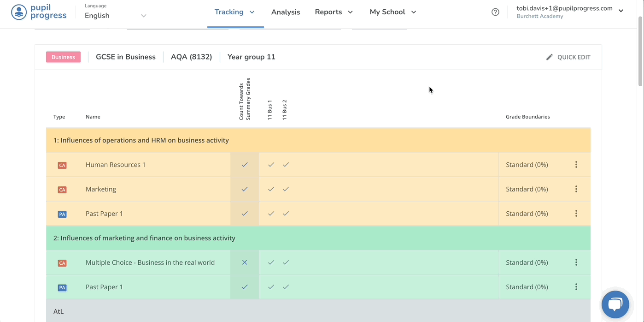
Task: Click the Quick Edit button
Action: click(x=568, y=57)
